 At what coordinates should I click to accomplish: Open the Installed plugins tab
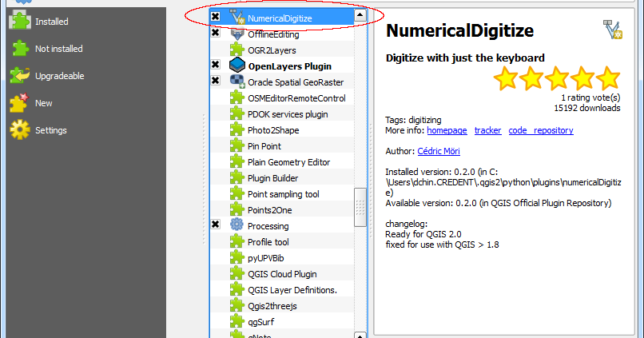(86, 22)
